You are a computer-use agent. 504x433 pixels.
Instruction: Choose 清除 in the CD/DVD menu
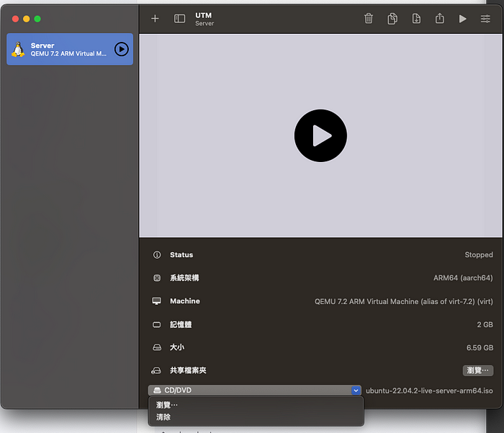pos(163,417)
